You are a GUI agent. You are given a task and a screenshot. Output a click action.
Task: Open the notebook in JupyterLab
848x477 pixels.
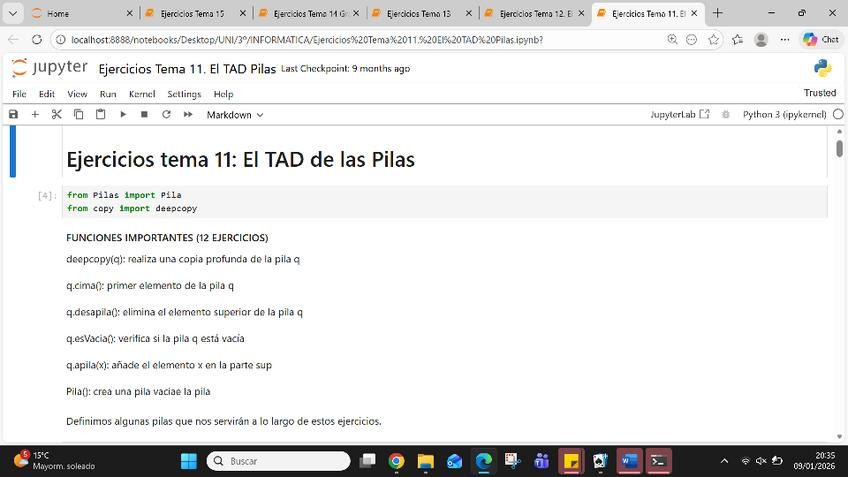click(680, 114)
